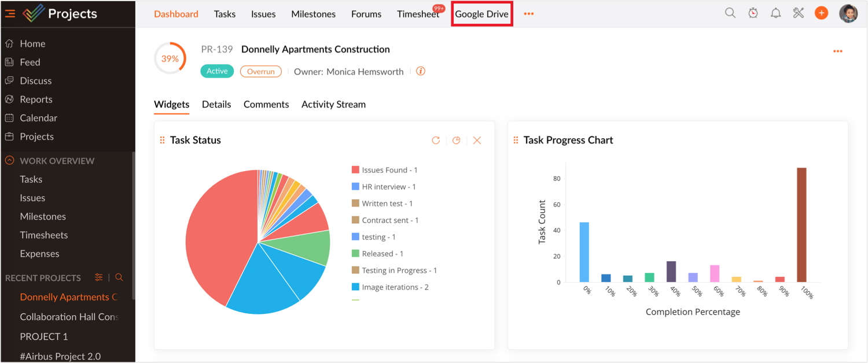Viewport: 868px width, 363px height.
Task: Open the setup tools icon
Action: pos(799,13)
